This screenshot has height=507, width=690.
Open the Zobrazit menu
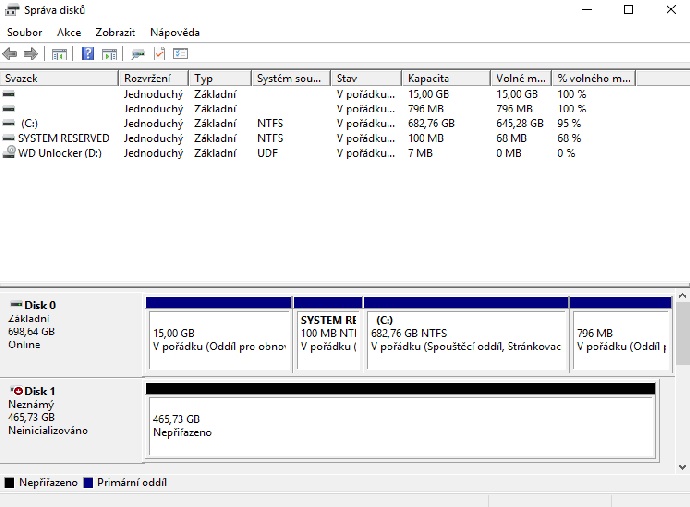pos(115,32)
